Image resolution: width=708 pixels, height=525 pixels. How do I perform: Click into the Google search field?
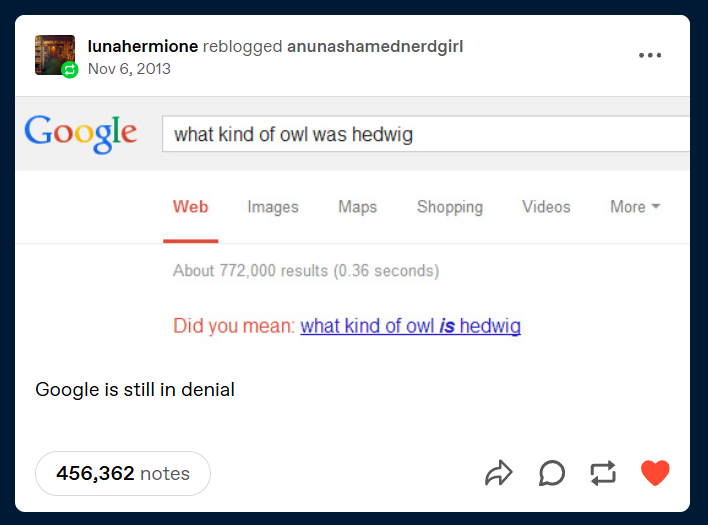(x=425, y=134)
